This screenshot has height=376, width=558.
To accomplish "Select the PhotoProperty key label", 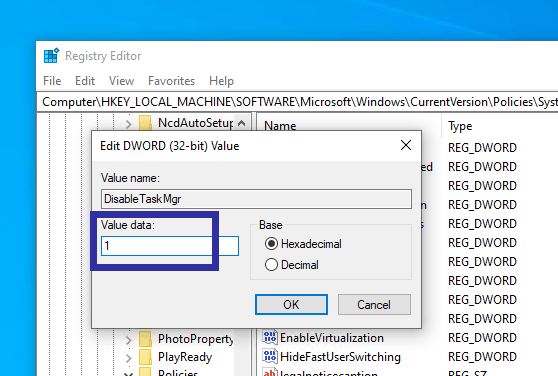I will coord(196,339).
